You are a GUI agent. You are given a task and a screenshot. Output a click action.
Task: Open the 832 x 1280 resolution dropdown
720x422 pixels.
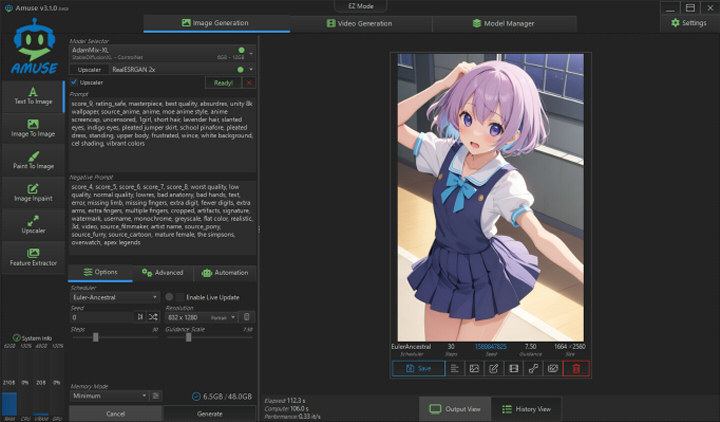coord(201,317)
